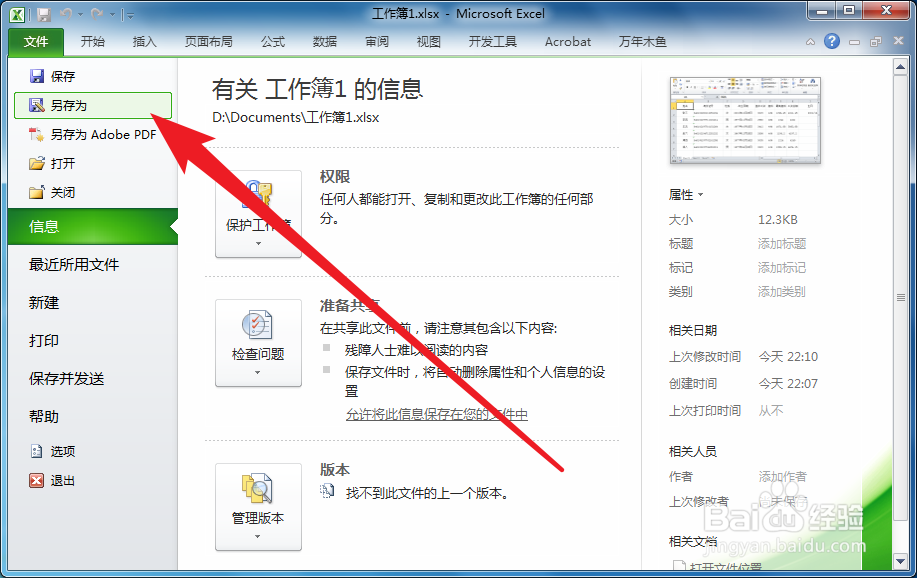Click the minimize ribbon chevron icon
This screenshot has height=578, width=917.
[810, 41]
